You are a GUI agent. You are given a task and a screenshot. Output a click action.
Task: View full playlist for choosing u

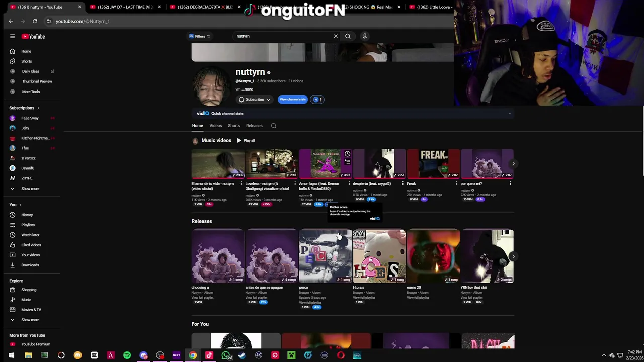coord(202,298)
